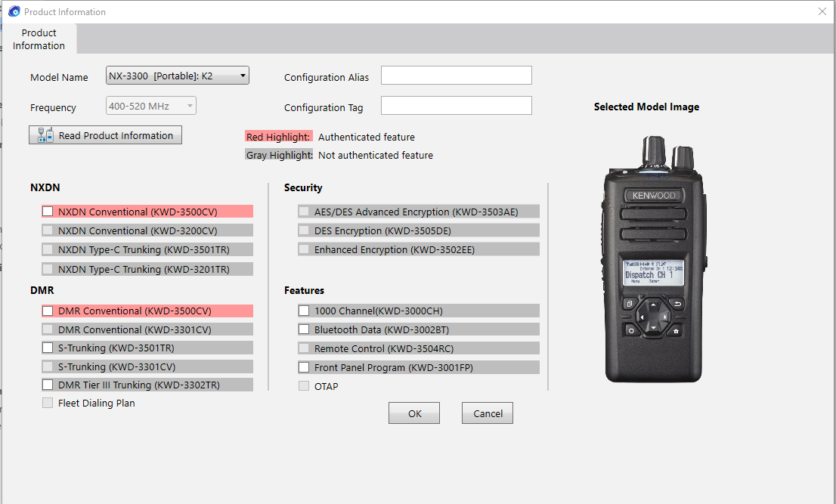Click the Red Highlight legend label

278,137
